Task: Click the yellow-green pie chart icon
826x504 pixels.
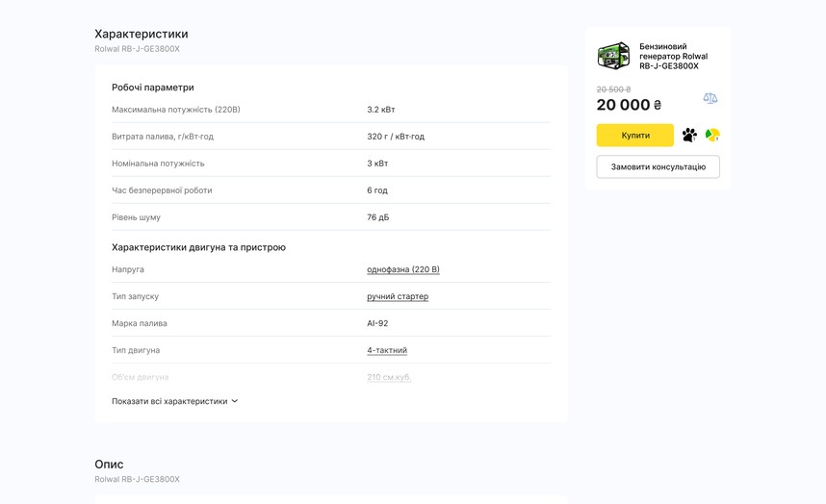Action: pos(712,136)
